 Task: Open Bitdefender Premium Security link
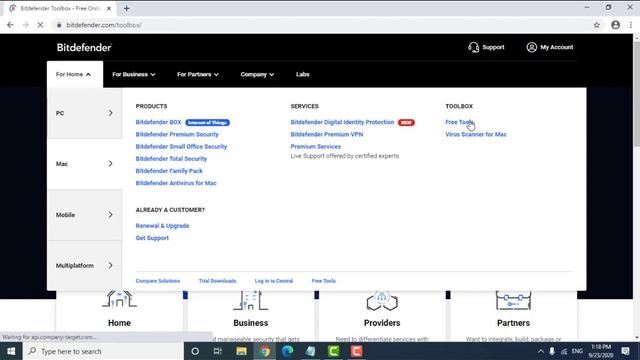pos(177,134)
